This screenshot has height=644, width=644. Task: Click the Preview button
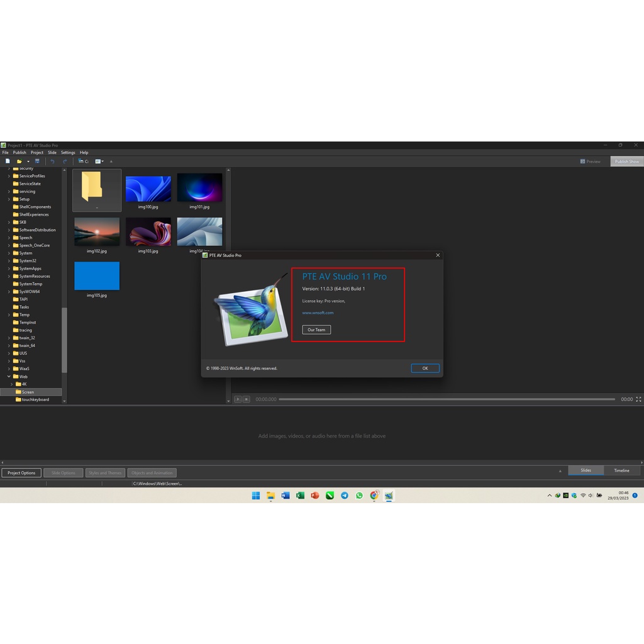pos(590,162)
